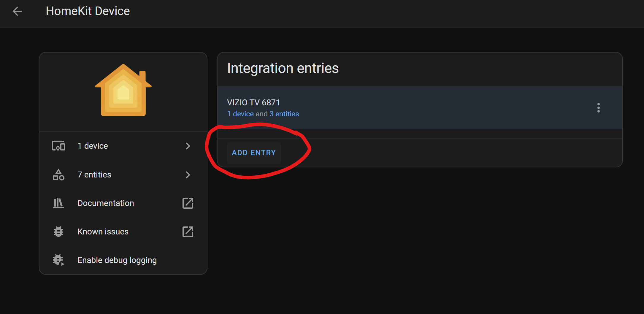644x314 pixels.
Task: Open Known issues external link icon
Action: (x=188, y=232)
